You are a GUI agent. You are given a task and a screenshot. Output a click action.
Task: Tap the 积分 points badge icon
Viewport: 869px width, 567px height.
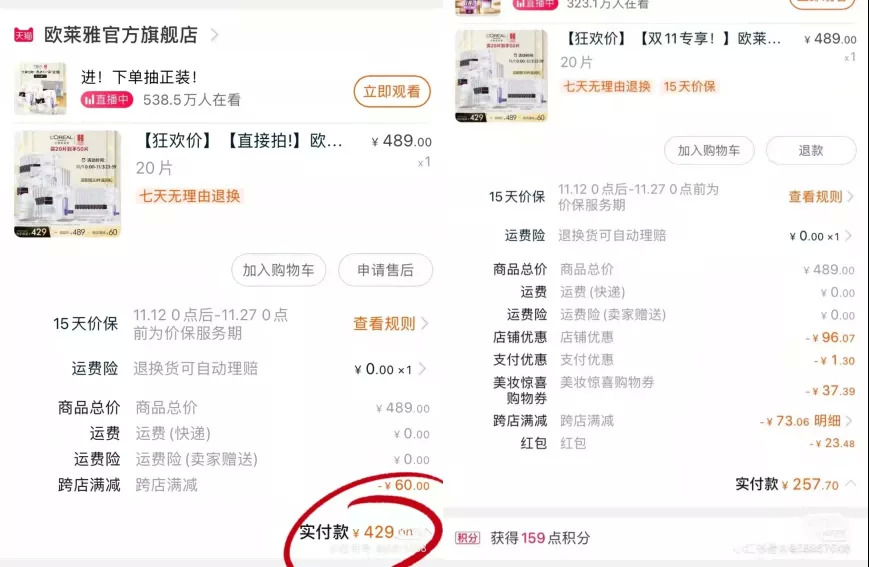click(467, 538)
